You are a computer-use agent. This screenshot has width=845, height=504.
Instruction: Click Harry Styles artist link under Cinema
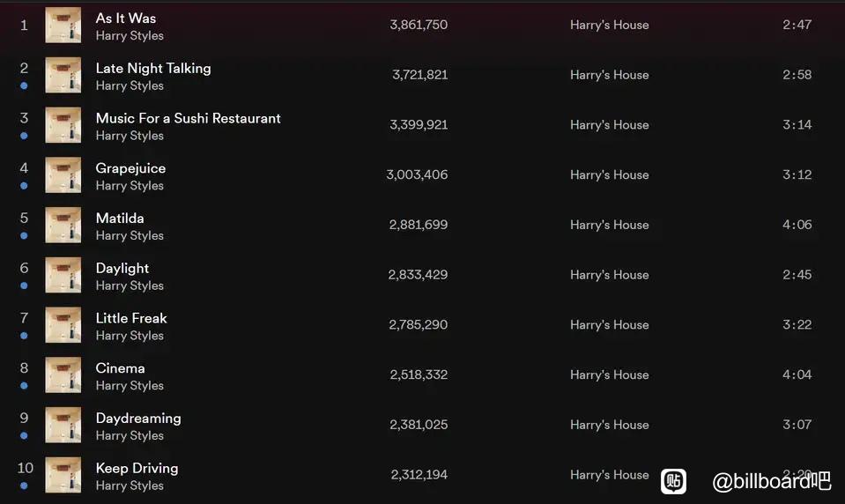pos(130,385)
